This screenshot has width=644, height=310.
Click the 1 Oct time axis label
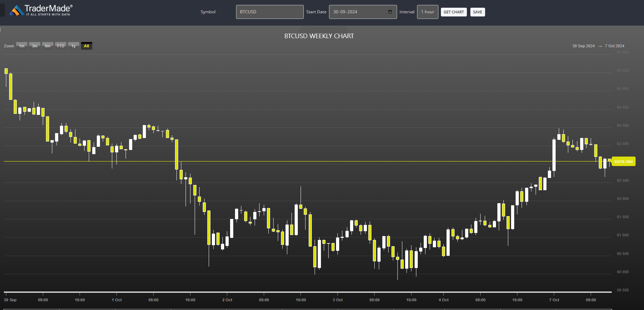117,300
